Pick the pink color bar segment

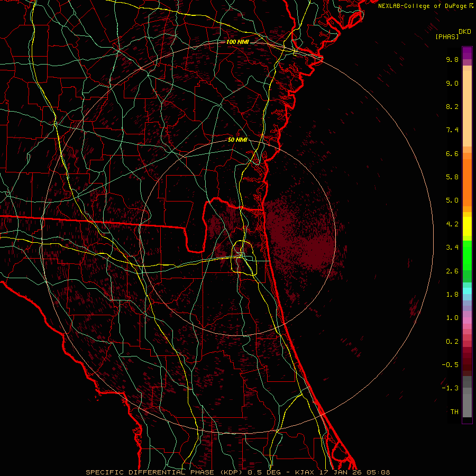(467, 321)
